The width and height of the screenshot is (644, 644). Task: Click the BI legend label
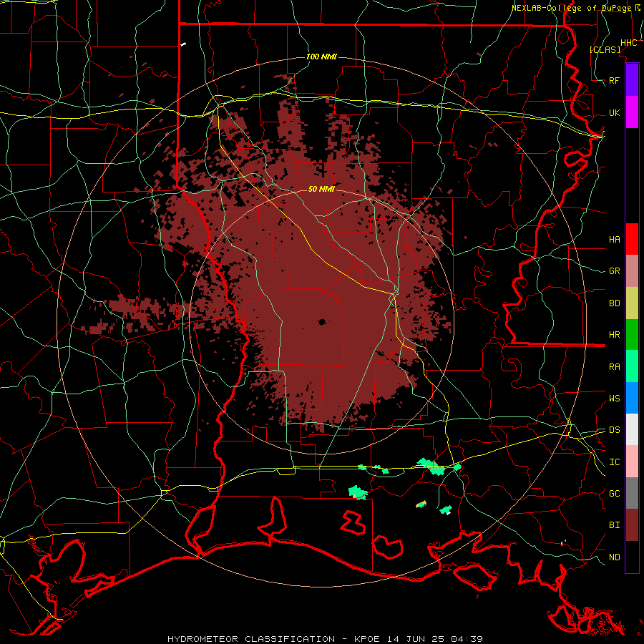614,525
